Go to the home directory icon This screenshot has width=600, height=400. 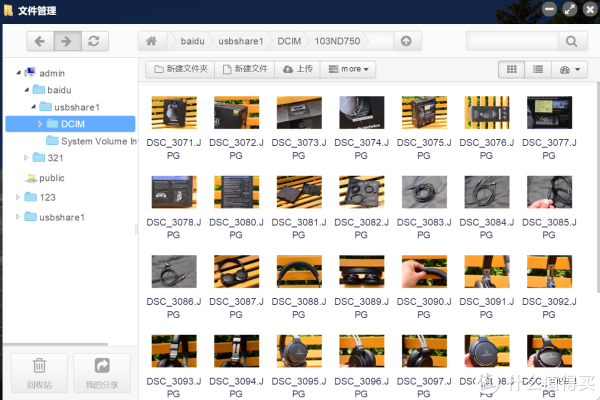tap(151, 41)
